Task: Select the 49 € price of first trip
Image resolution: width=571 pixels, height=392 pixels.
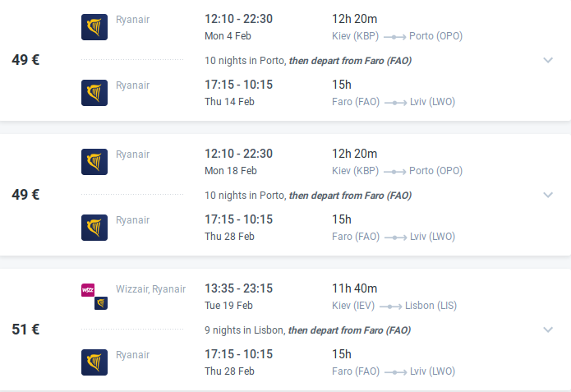Action: [x=25, y=60]
